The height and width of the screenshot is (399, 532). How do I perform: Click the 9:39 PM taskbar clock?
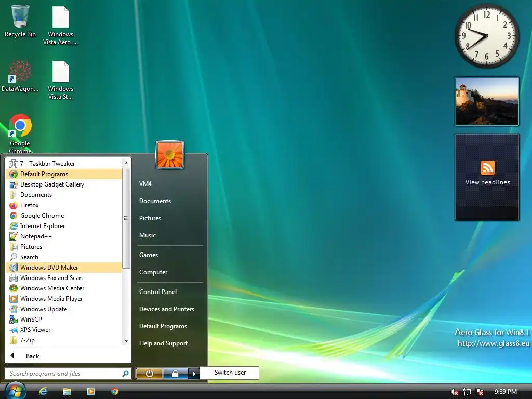tap(506, 392)
